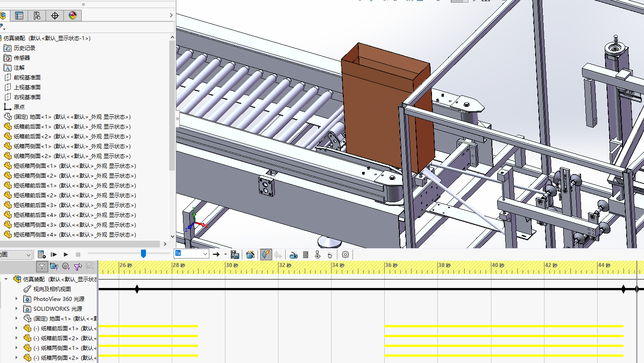
Task: Add a Motor to the study
Action: coord(293,255)
